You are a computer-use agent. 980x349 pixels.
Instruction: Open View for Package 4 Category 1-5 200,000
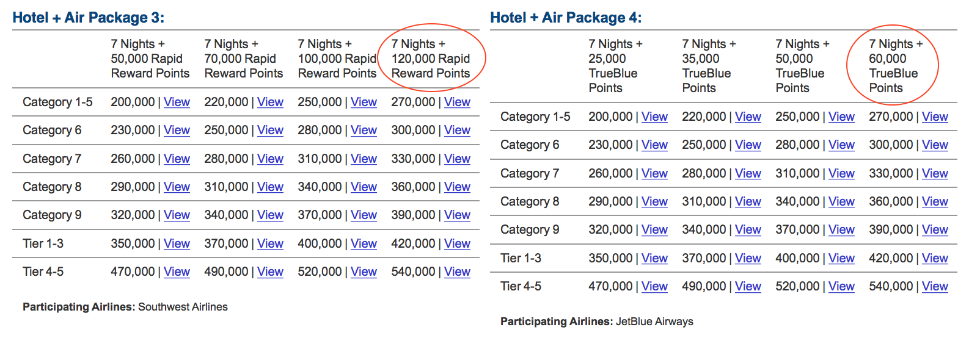[654, 117]
